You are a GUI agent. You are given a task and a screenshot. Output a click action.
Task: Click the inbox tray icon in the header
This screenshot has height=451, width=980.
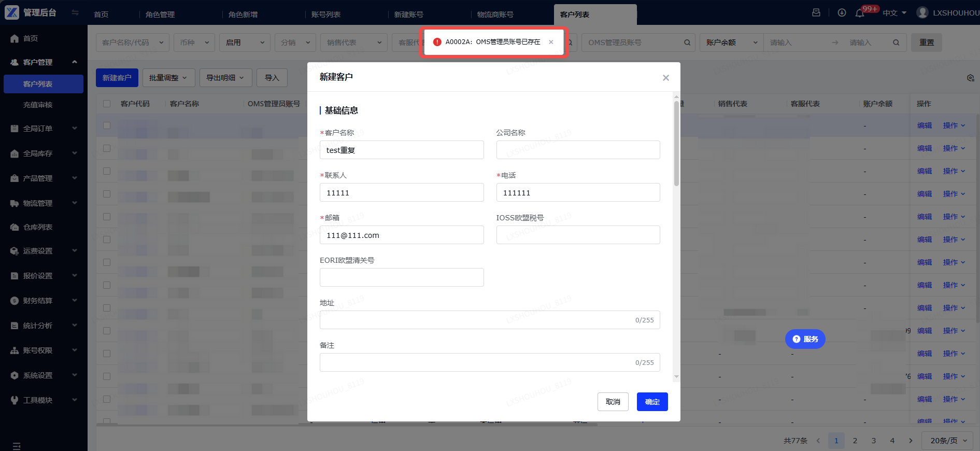[x=816, y=12]
